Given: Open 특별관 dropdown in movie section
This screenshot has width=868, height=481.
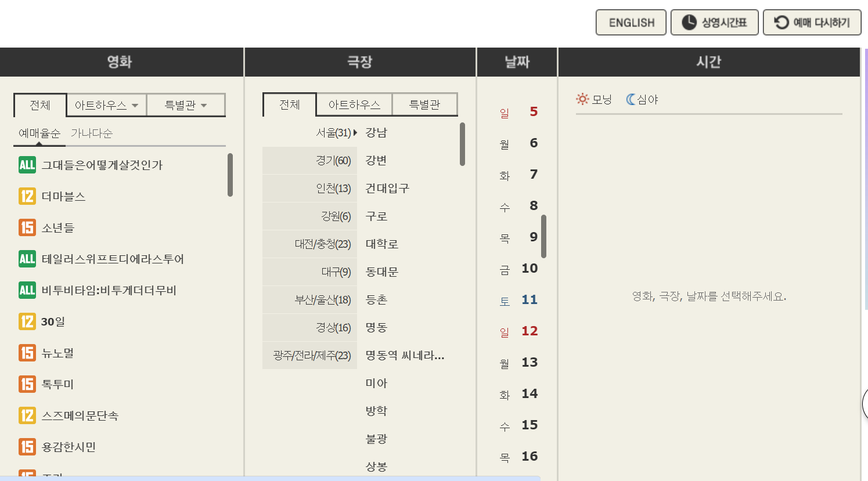Looking at the screenshot, I should 186,105.
